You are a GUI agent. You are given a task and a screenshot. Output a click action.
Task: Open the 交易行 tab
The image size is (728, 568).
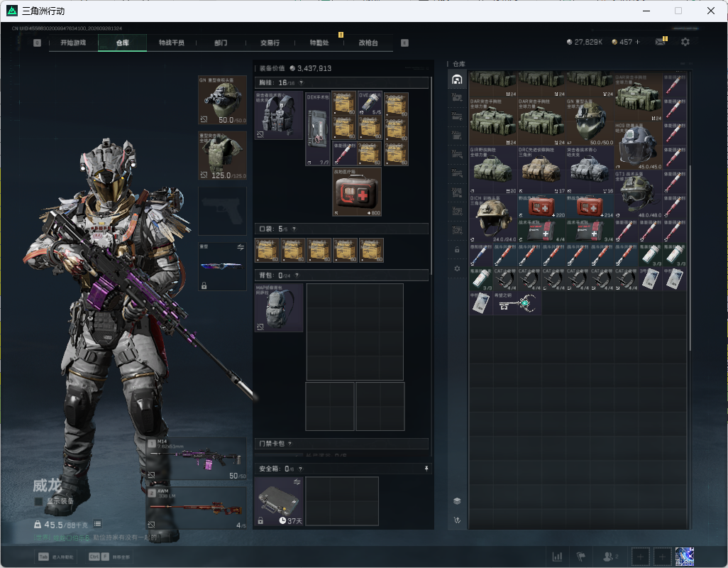pyautogui.click(x=270, y=43)
